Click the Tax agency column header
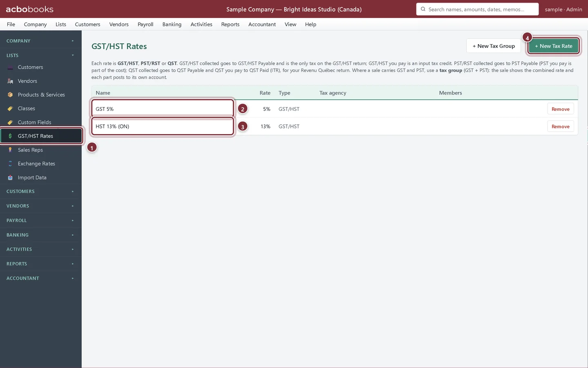 point(333,93)
